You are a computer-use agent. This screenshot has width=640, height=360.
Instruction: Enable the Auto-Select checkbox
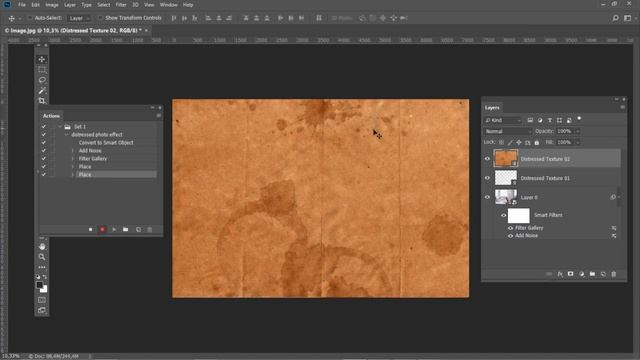click(30, 18)
